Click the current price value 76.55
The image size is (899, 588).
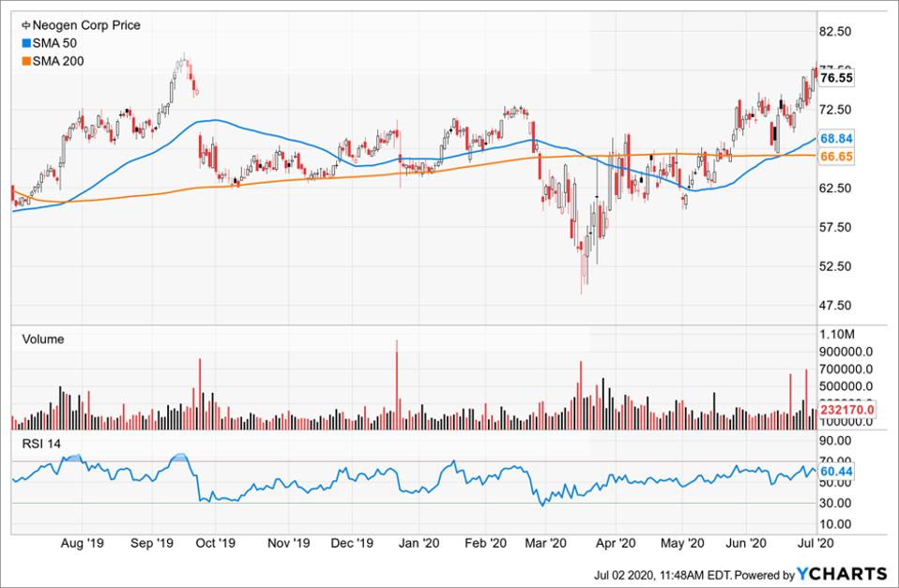(836, 78)
